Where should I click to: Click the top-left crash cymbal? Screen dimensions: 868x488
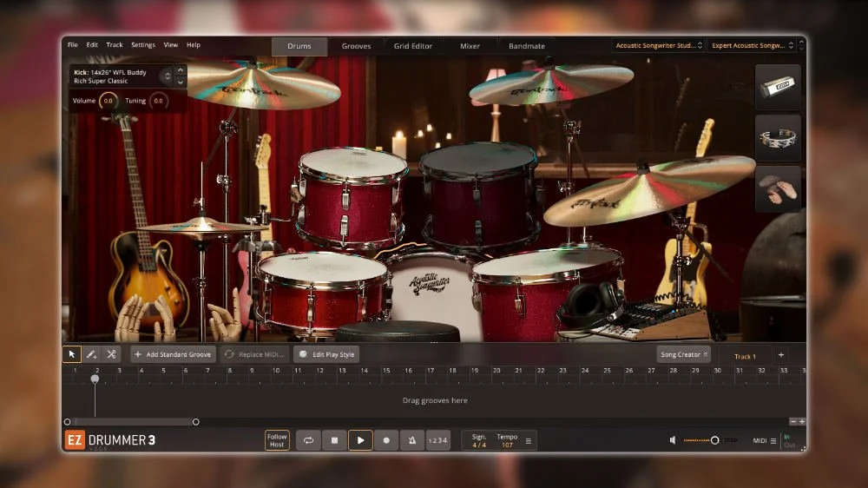coord(254,86)
